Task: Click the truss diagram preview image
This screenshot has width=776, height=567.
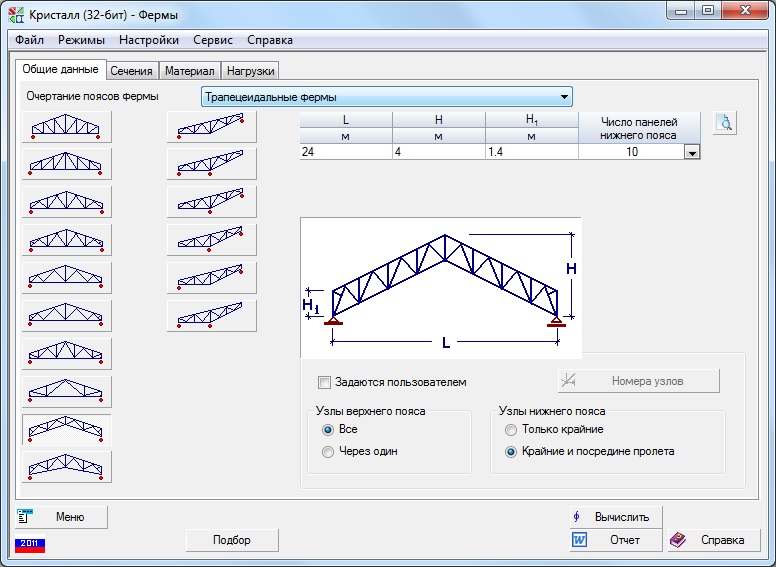Action: click(441, 287)
